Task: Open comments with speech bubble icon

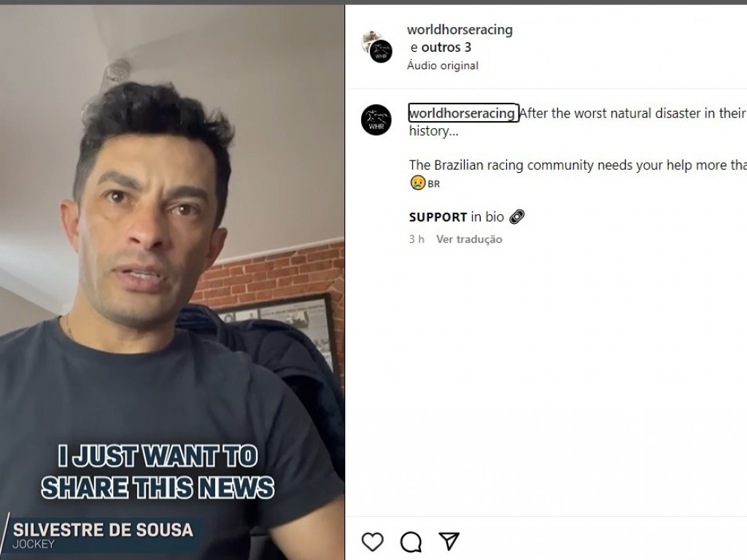Action: (x=411, y=542)
